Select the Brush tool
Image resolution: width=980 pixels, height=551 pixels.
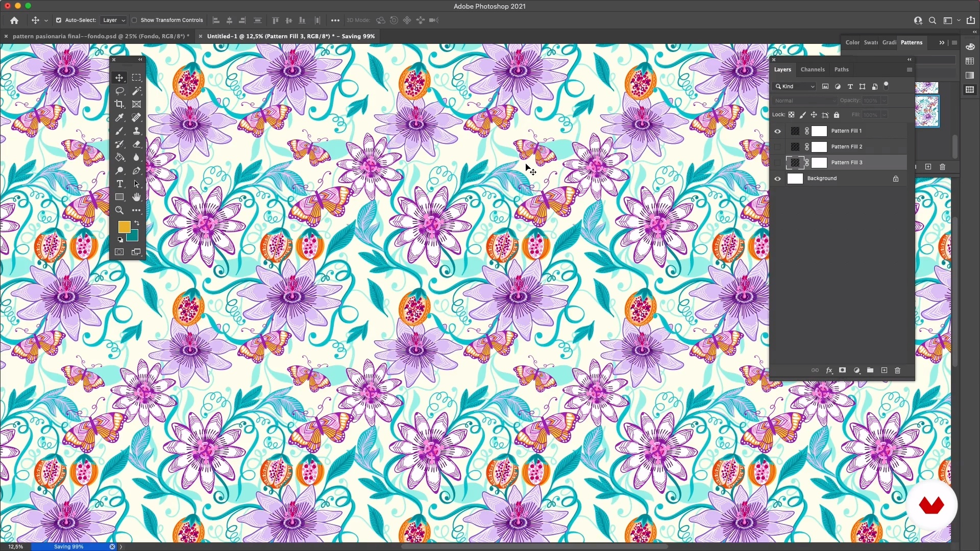pos(119,131)
